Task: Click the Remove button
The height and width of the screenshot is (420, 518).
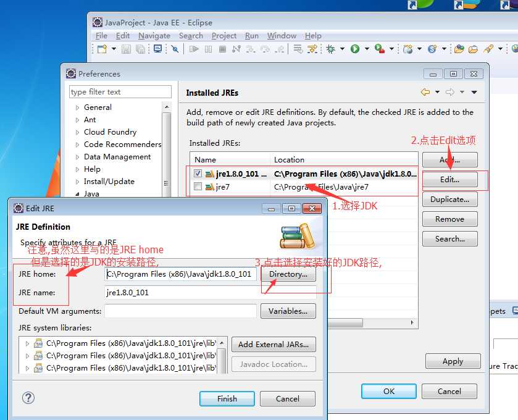Action: 449,219
